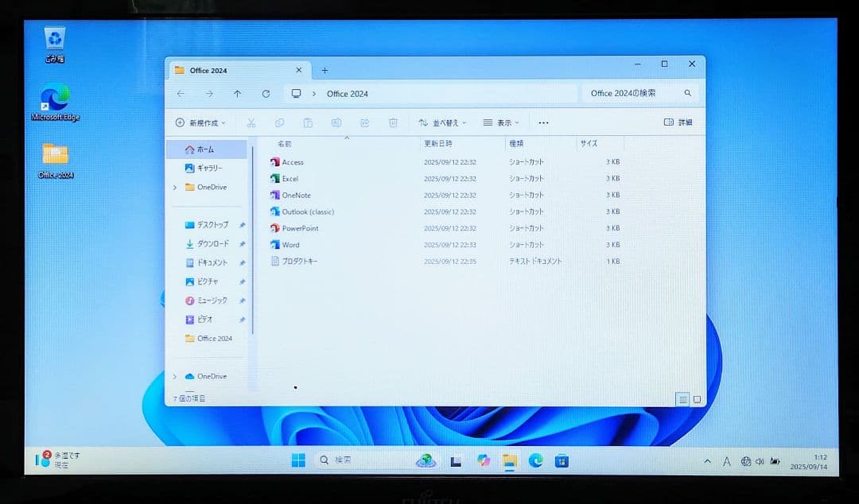Select the Rename icon on the toolbar

336,122
